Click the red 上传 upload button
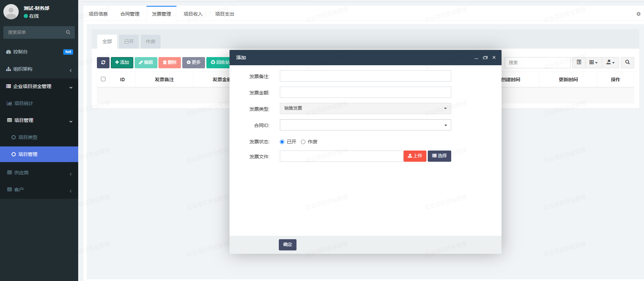 coord(415,156)
